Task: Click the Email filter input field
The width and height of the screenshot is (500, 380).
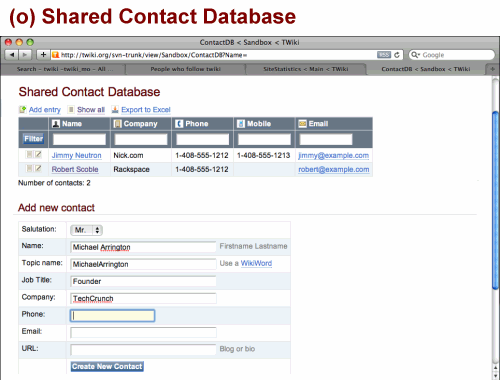Action: point(326,139)
